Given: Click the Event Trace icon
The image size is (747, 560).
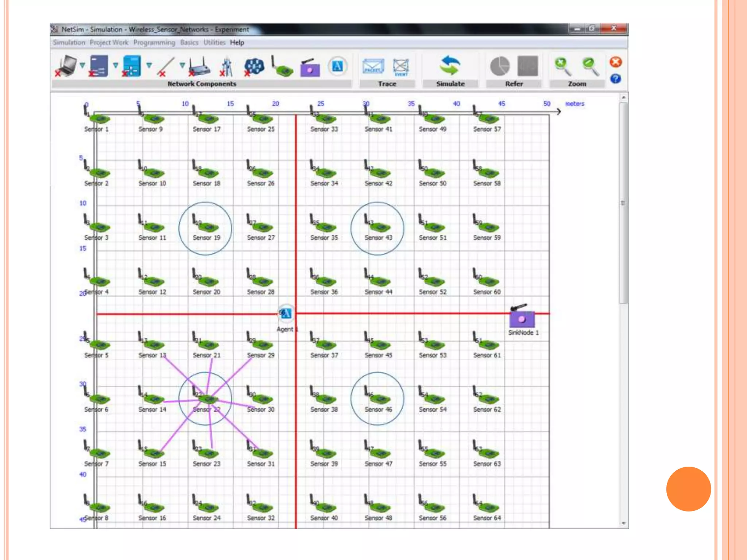Looking at the screenshot, I should (401, 67).
